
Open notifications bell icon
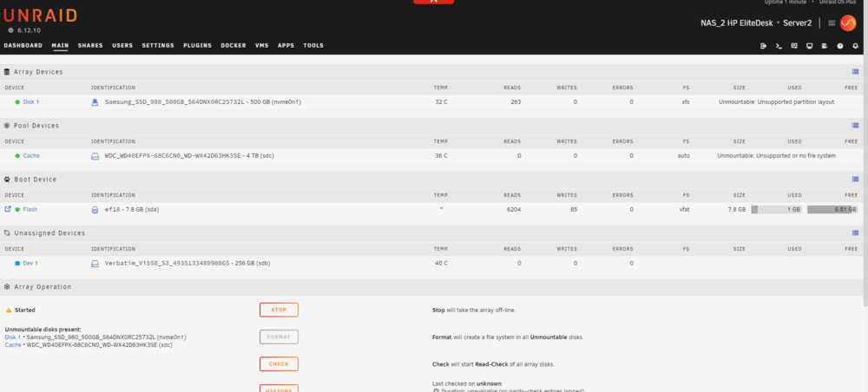(855, 46)
